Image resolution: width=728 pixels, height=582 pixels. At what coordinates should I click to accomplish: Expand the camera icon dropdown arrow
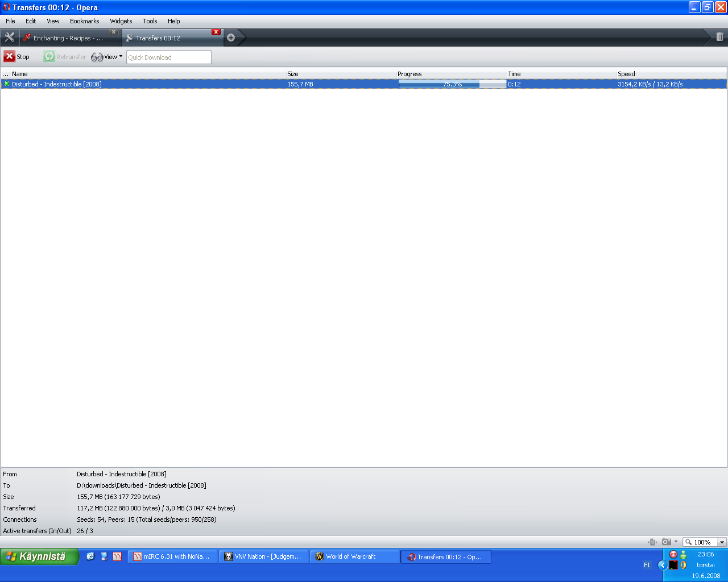point(676,542)
